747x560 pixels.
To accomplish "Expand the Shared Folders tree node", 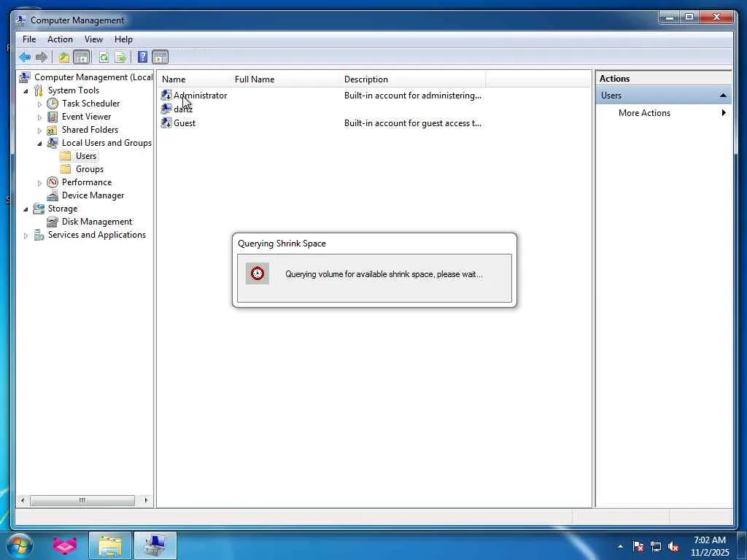I will [x=39, y=131].
